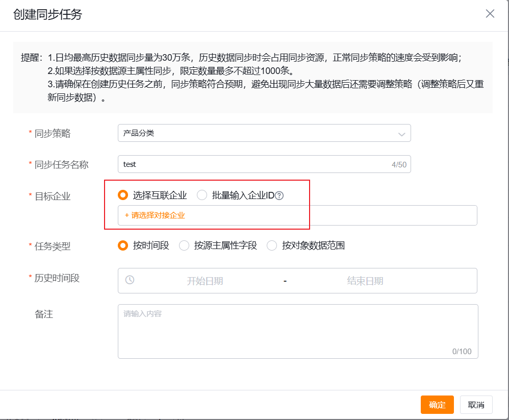The width and height of the screenshot is (509, 420).
Task: Cancel creation using the 取消 button
Action: coord(475,404)
